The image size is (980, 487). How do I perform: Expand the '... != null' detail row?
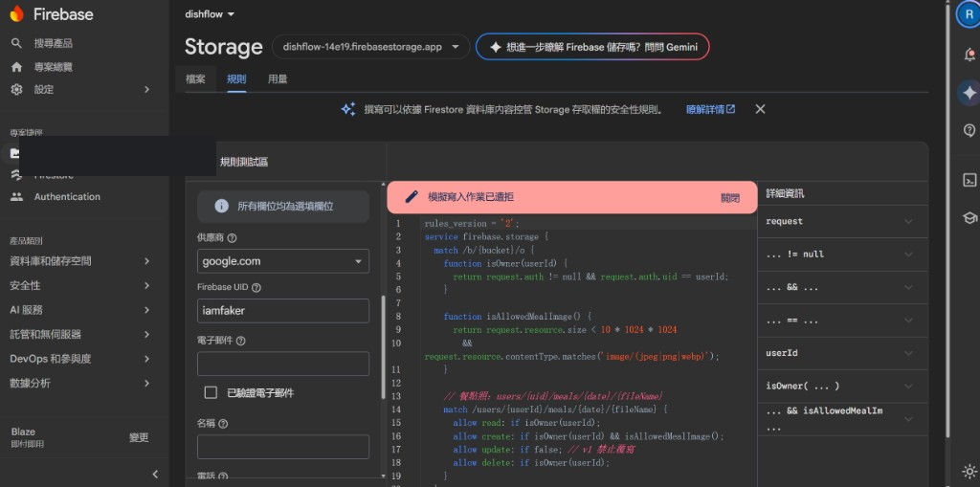click(x=842, y=255)
